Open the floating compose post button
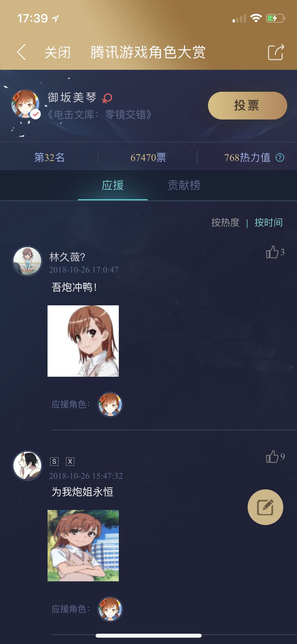 point(265,507)
